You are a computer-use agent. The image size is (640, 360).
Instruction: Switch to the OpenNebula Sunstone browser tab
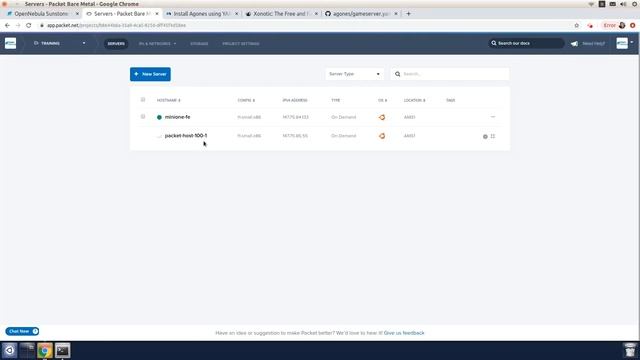coord(41,14)
